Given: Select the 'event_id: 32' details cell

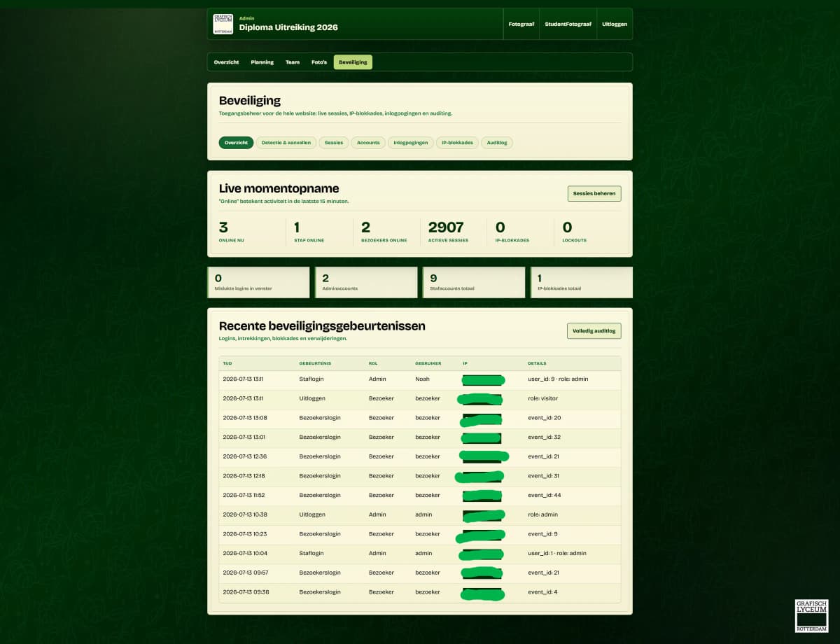Looking at the screenshot, I should [x=544, y=437].
